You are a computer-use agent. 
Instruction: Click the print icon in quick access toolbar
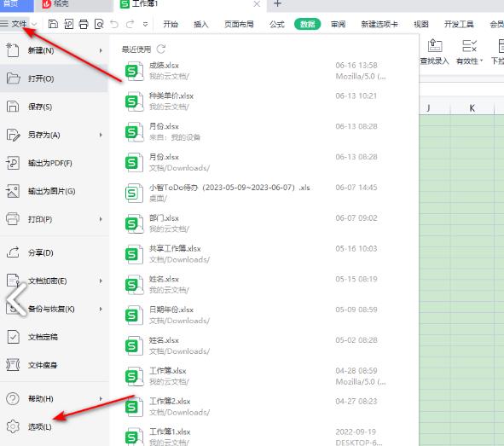pos(84,24)
